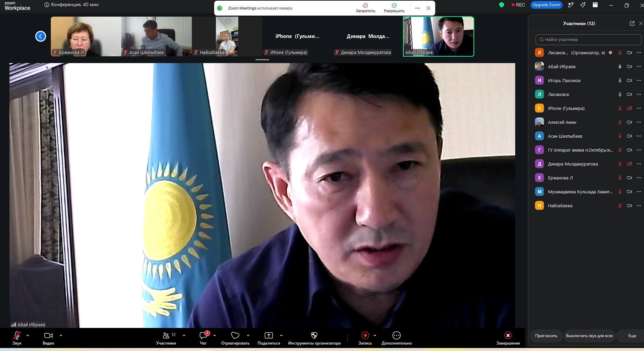
Task: Open the meeting encryption shield icon
Action: [x=502, y=5]
